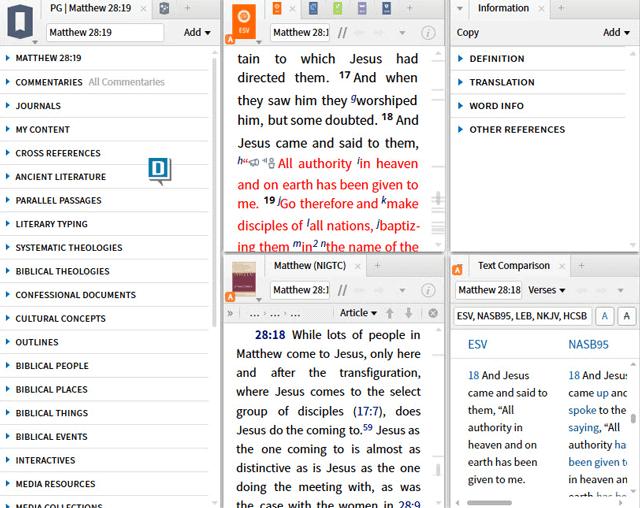Expand the Commentaries section
Viewport: 640px width, 508px height.
coord(49,82)
